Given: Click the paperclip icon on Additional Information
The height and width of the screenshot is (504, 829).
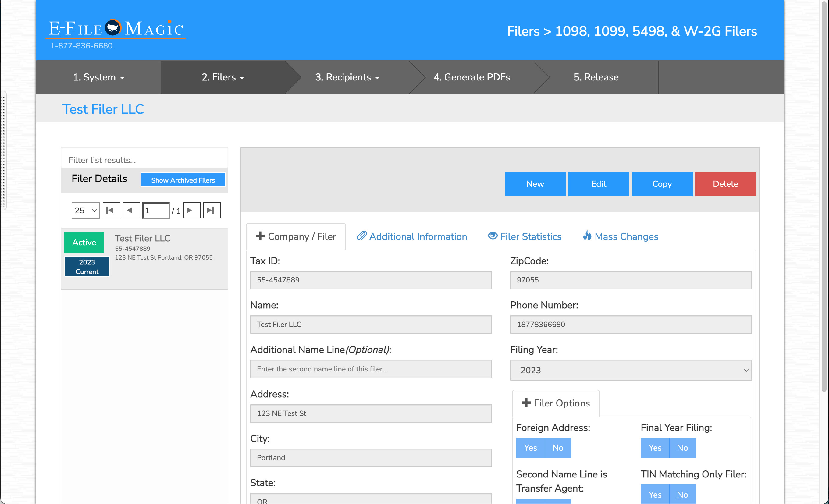Looking at the screenshot, I should 361,236.
